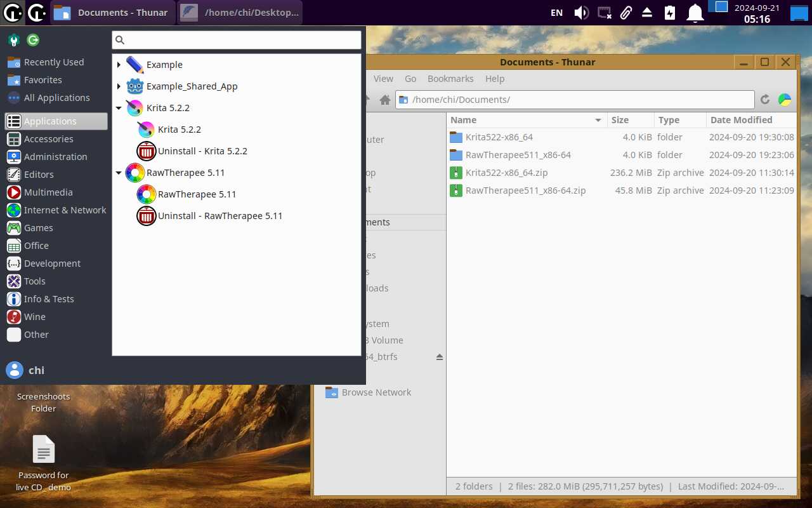Open the notifications bell icon
Screen dimensions: 812x508
pos(695,12)
